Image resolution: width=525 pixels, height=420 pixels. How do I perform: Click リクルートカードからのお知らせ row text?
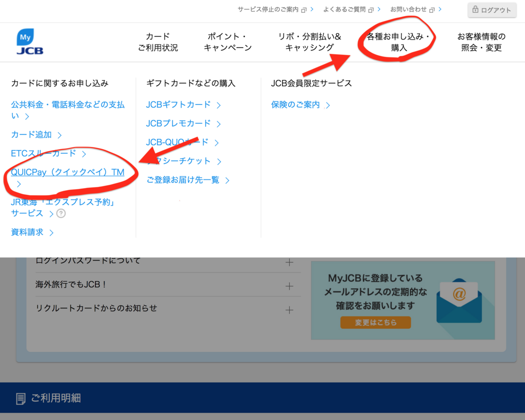96,308
